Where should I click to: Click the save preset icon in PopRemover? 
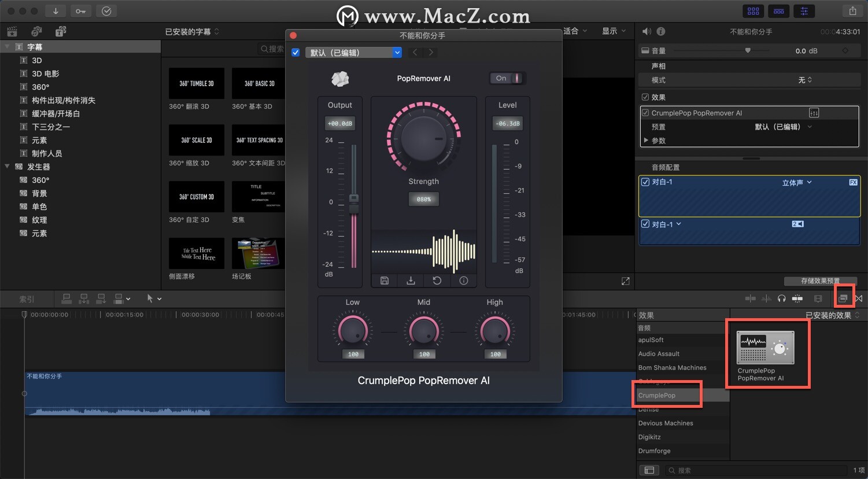[385, 281]
